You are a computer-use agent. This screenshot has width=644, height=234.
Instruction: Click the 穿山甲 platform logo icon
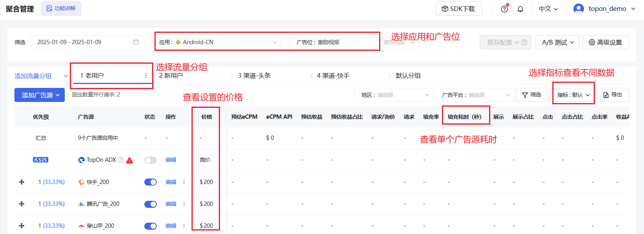pyautogui.click(x=82, y=226)
